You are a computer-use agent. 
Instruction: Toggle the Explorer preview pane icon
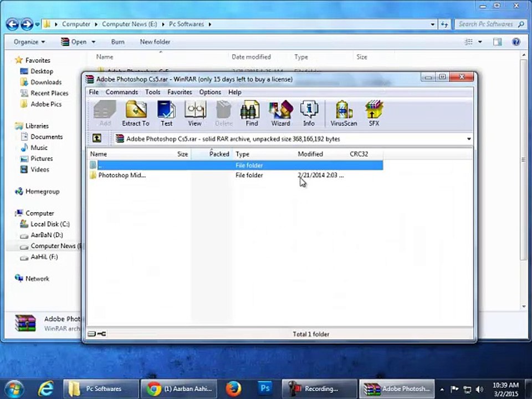coord(498,42)
